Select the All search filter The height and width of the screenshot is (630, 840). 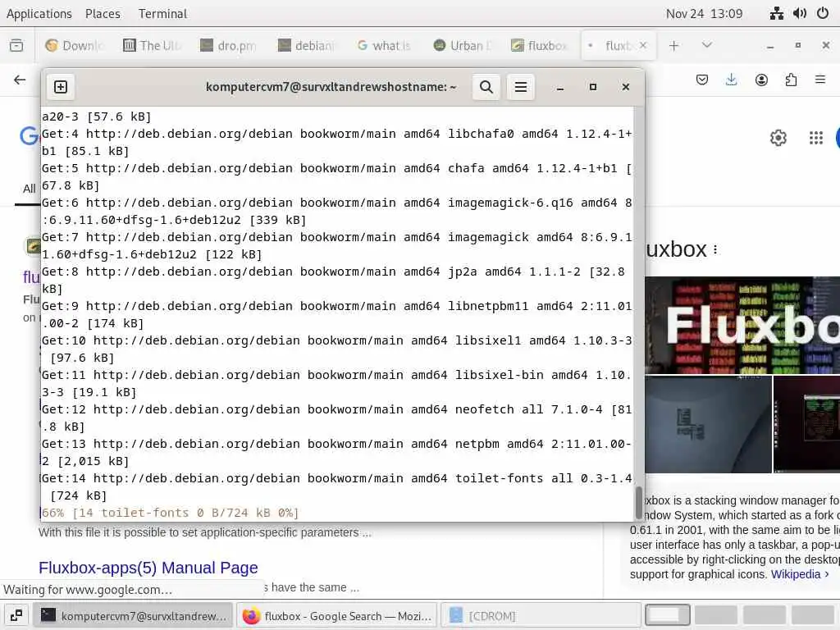29,189
